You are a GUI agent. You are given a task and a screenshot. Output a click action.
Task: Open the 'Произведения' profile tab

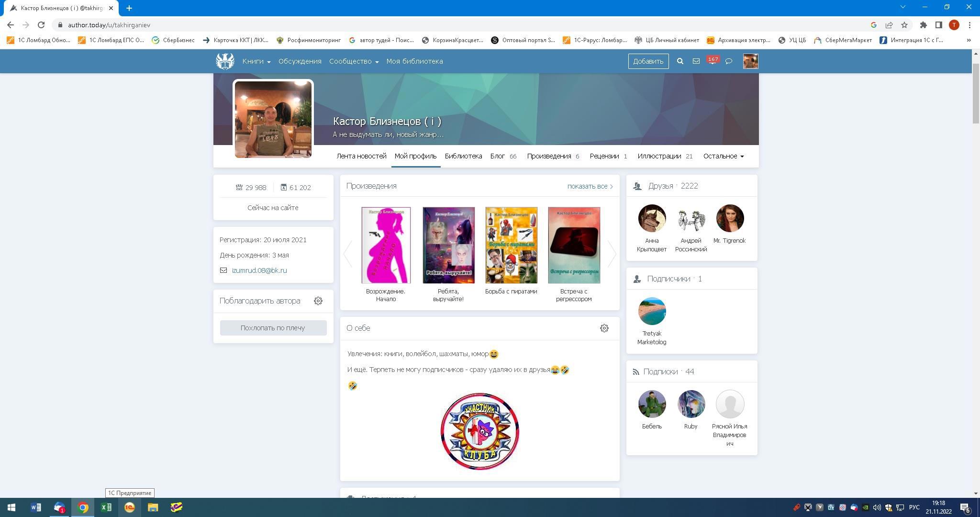coord(549,156)
